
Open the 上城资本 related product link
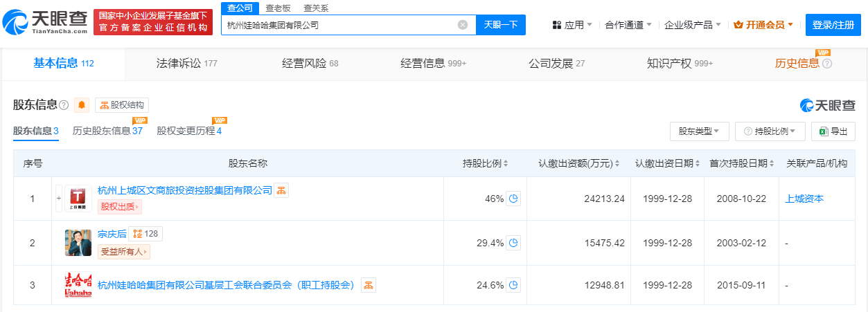804,199
